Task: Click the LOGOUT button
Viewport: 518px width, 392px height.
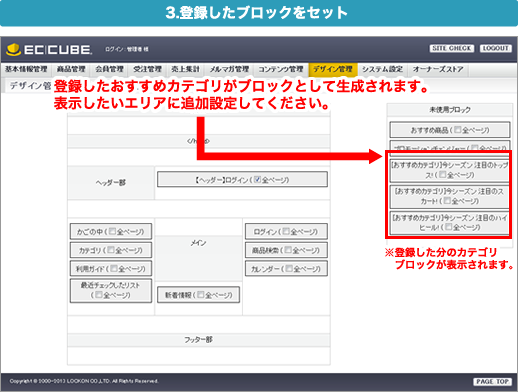Action: pyautogui.click(x=496, y=48)
